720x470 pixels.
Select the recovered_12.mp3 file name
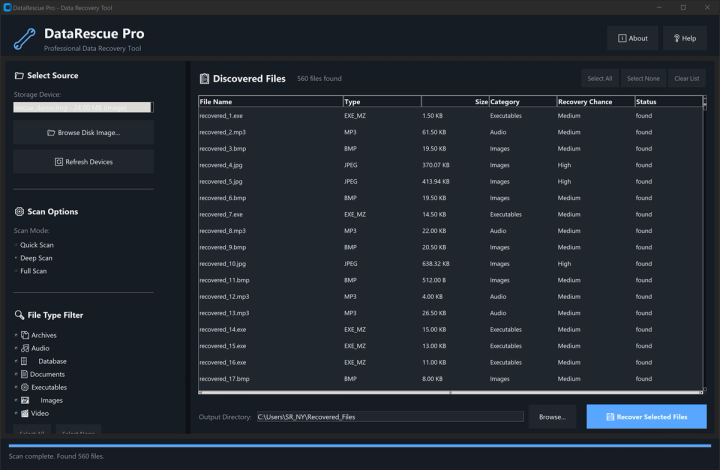point(224,297)
